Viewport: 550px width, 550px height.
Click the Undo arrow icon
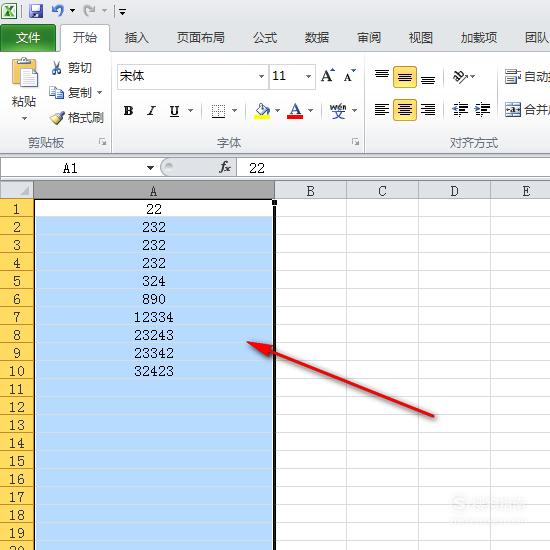58,11
